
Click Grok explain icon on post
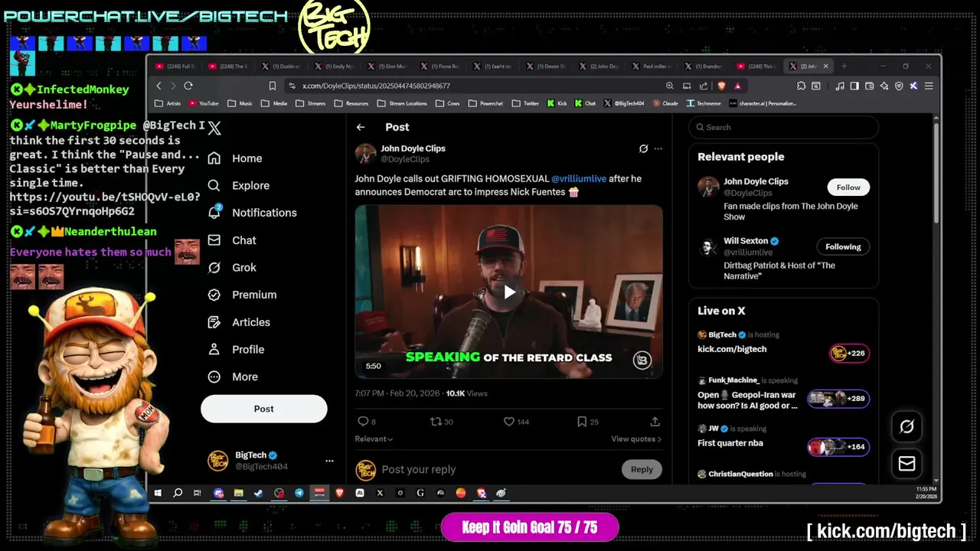643,148
